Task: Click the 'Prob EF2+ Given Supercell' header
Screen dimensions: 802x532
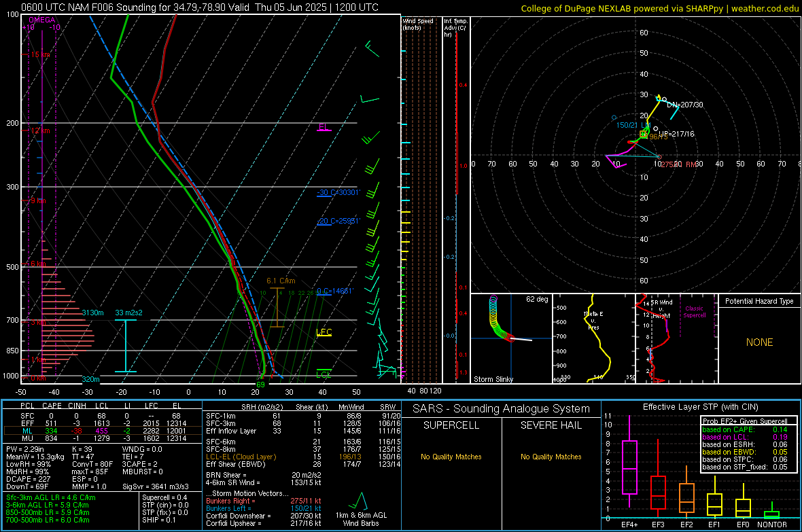Action: coord(745,421)
